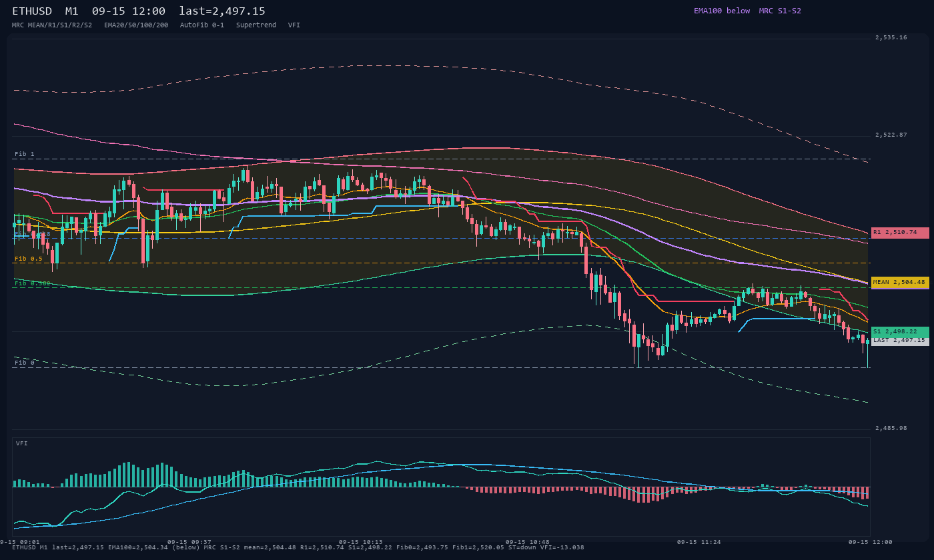Click the EMA20/50/100/200 indicator label

(136, 25)
